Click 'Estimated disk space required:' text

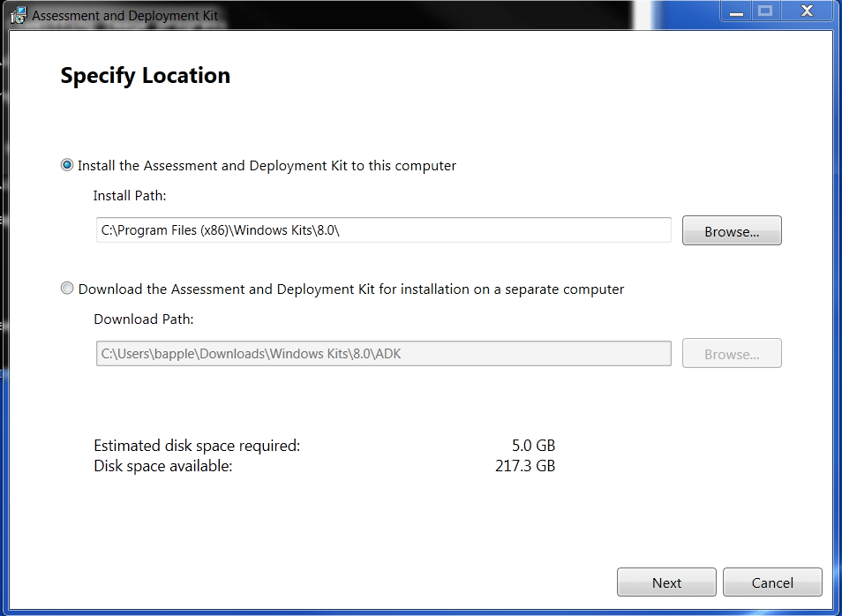point(197,445)
